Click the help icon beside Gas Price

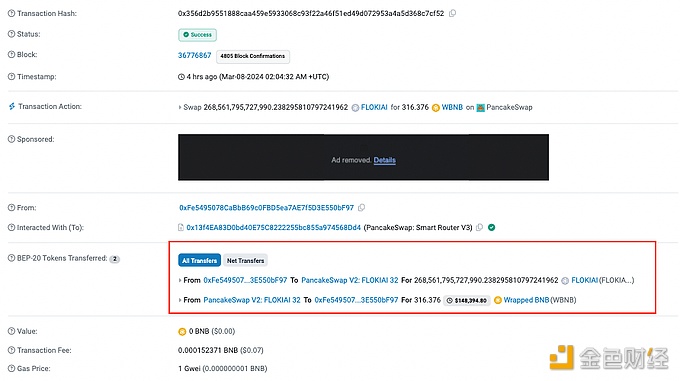(x=11, y=368)
